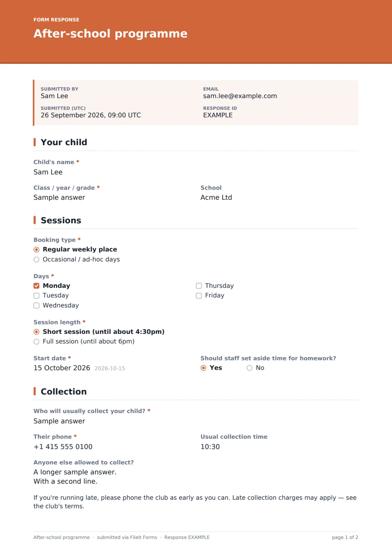Select No for homework time
Image resolution: width=392 pixels, height=555 pixels.
pos(249,368)
